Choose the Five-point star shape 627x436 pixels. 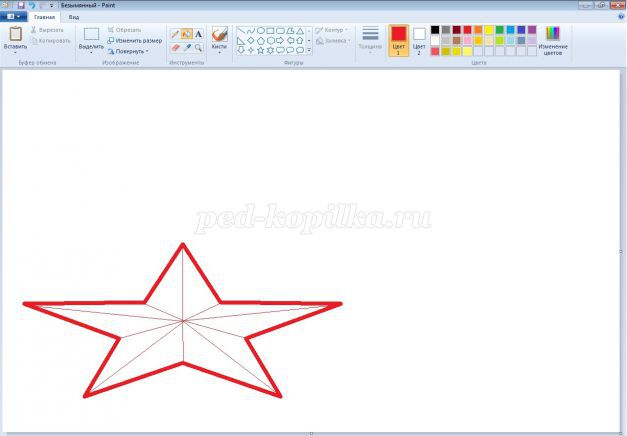point(261,50)
